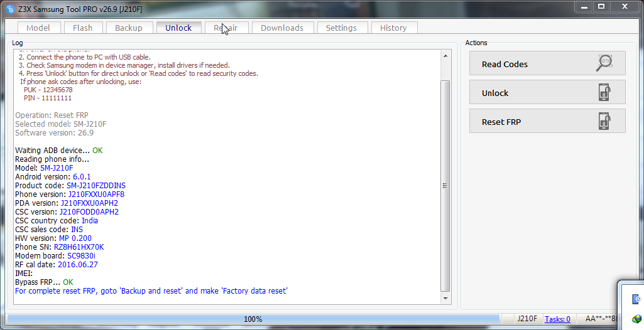Click the AA**-**8 serial in status bar
Screen dimensions: 644x330
(601, 319)
